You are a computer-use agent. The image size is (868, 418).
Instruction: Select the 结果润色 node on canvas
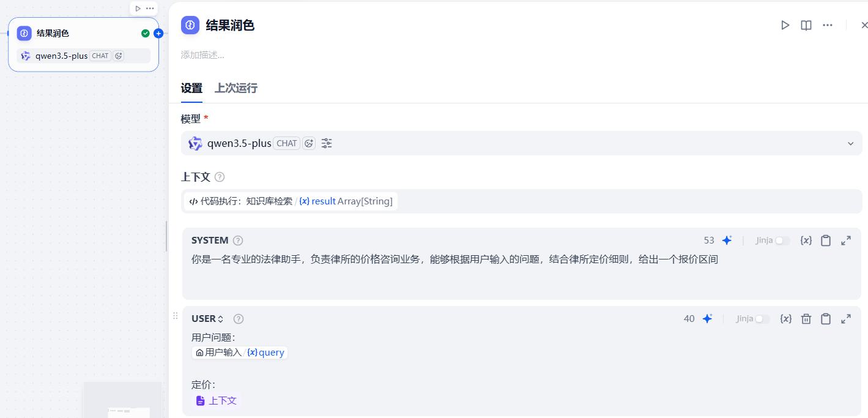tap(84, 45)
